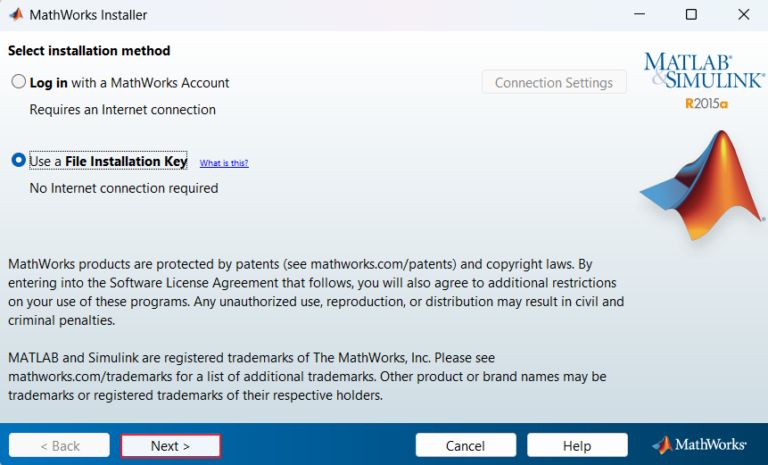
Task: Click the "File Installation Key" label text
Action: point(126,161)
